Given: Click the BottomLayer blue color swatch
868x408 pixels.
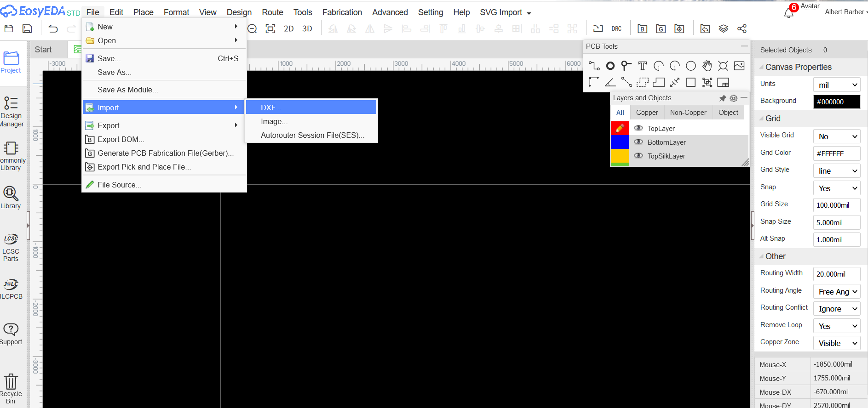Looking at the screenshot, I should (x=620, y=142).
